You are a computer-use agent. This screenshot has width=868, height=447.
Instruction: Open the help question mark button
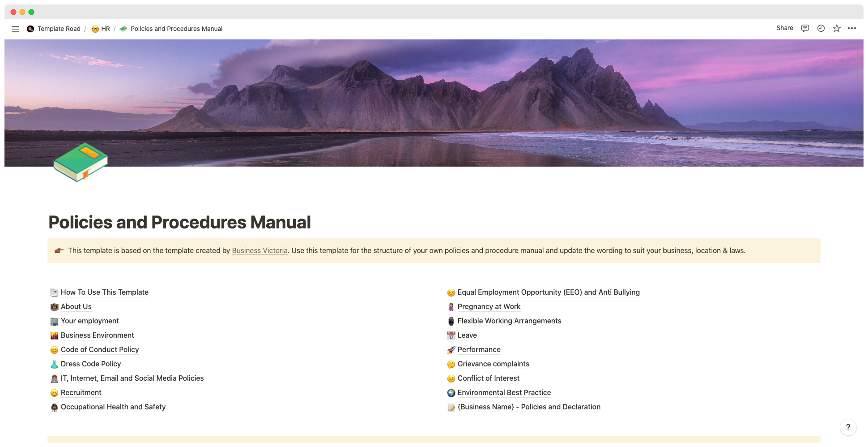(848, 427)
